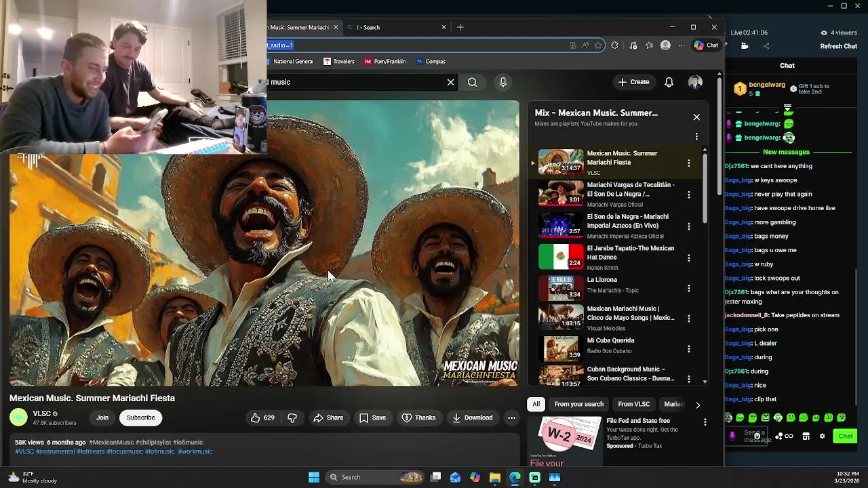Image resolution: width=868 pixels, height=488 pixels.
Task: Open the Travelers bookmark
Action: click(x=338, y=61)
